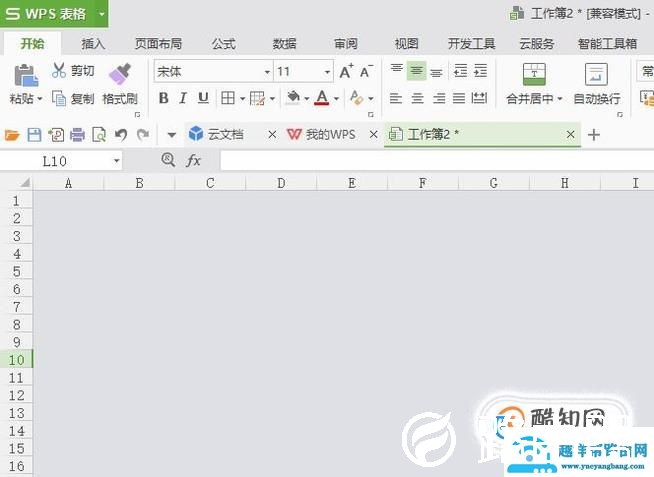Viewport: 654px width, 477px height.
Task: Open name box L10 dropdown
Action: (117, 161)
